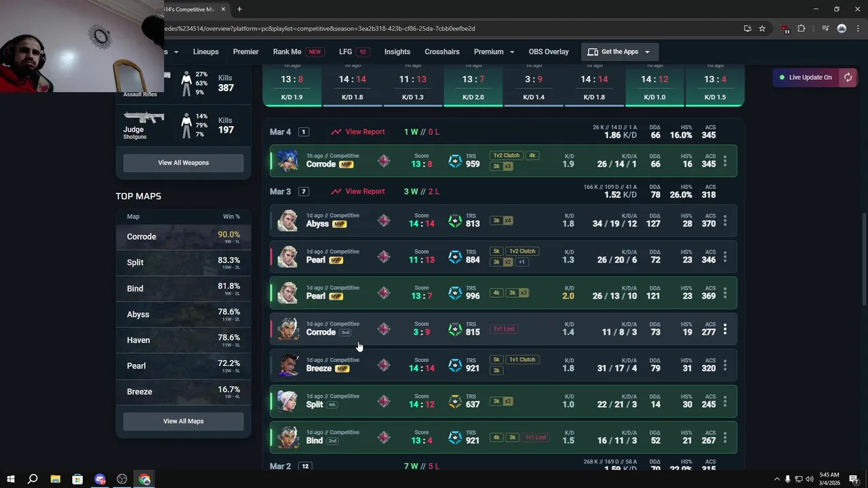Click the agent portrait on the Breeze match
The image size is (868, 488).
(288, 365)
